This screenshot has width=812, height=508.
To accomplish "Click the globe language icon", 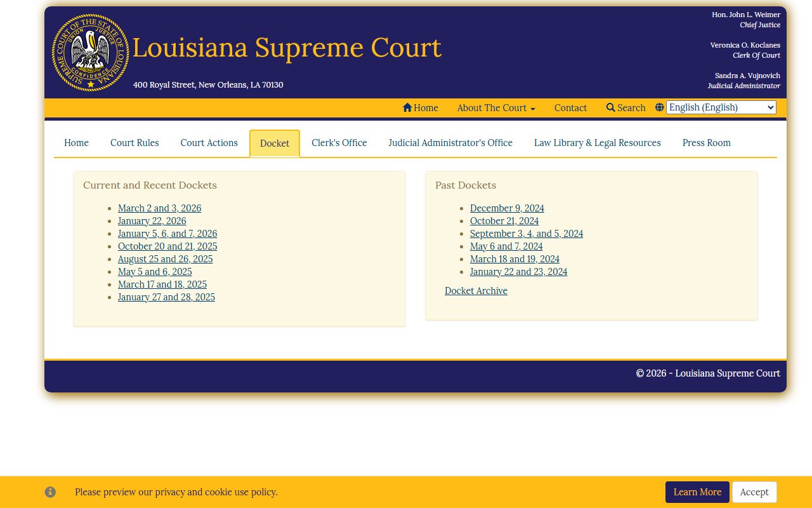I will point(660,107).
